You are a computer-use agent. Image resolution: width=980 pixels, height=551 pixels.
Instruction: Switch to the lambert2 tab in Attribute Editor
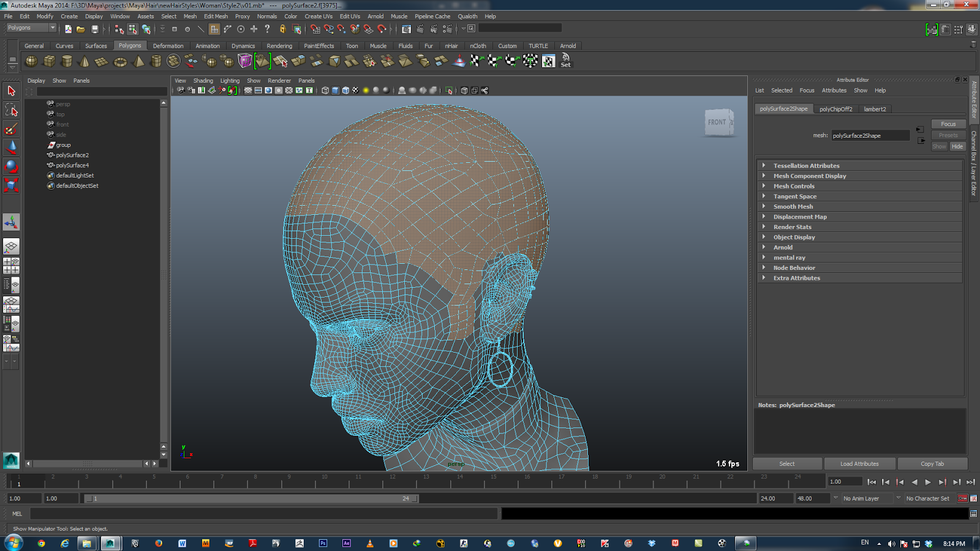click(x=875, y=108)
